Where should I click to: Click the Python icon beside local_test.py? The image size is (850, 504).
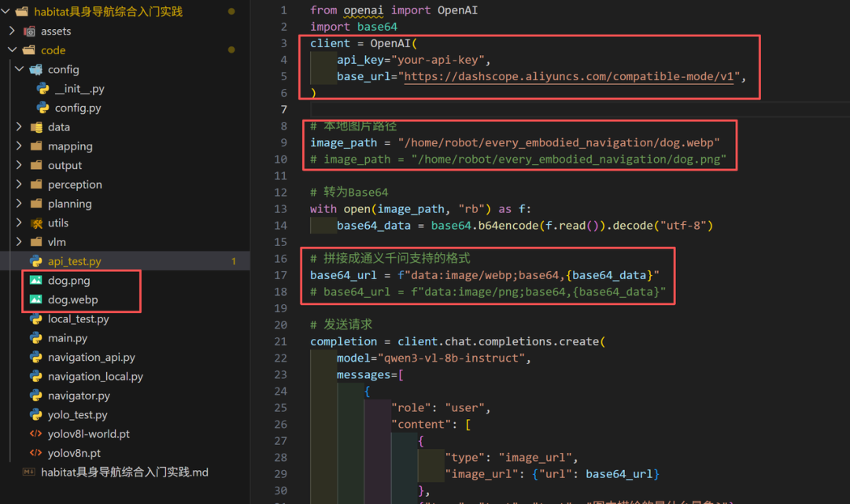[x=35, y=319]
